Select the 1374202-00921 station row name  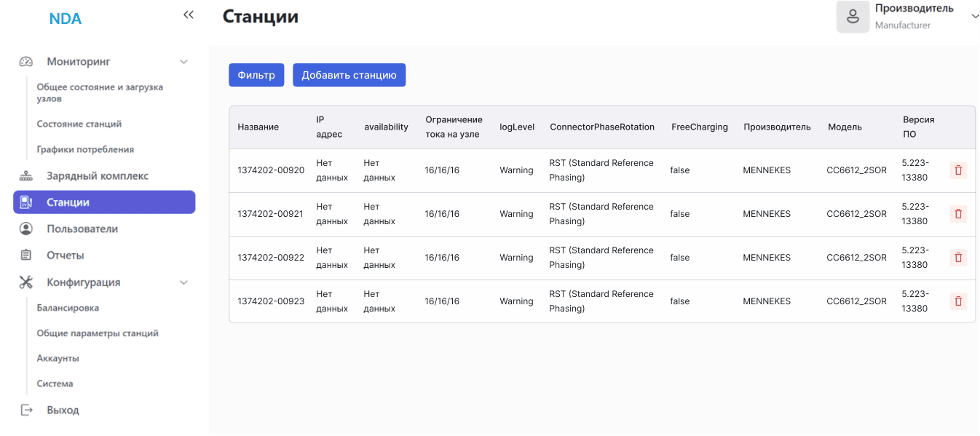[x=271, y=214]
